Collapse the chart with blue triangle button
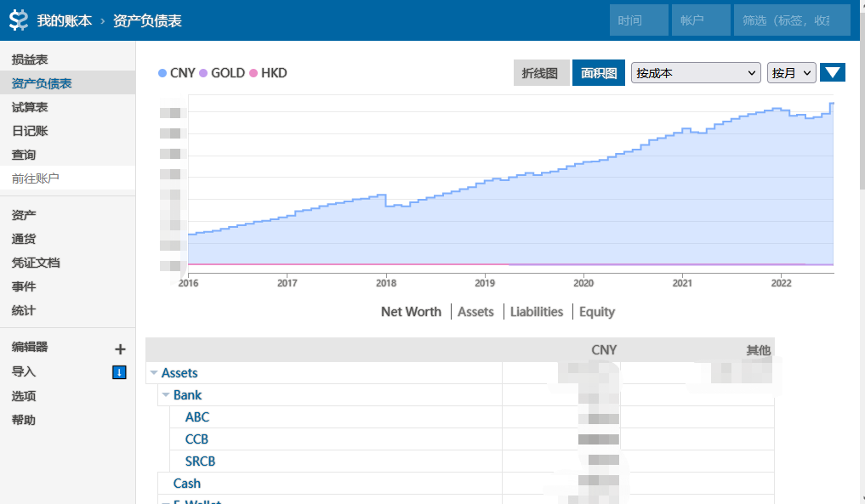865x504 pixels. [832, 73]
